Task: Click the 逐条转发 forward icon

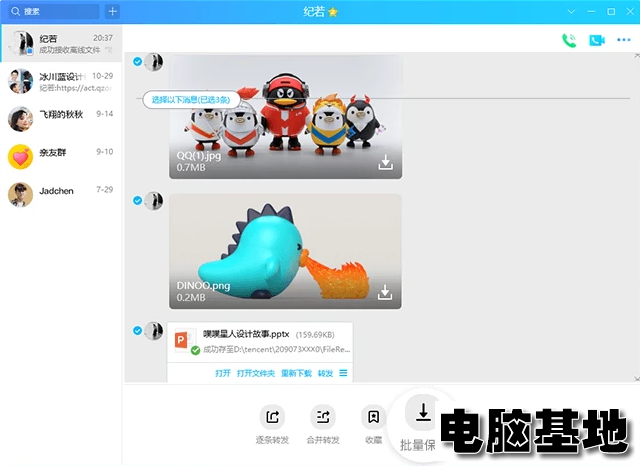Action: [x=272, y=417]
